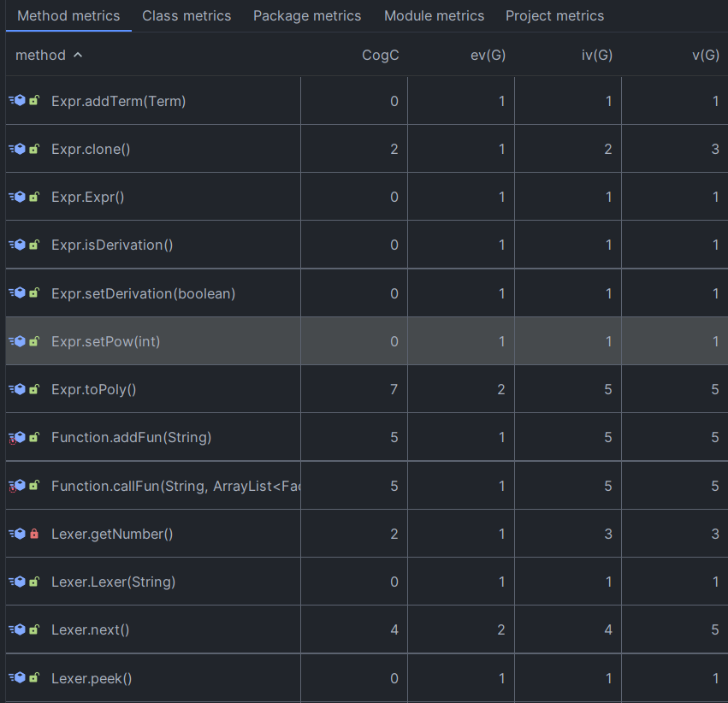This screenshot has width=728, height=703.
Task: Click public lock icon for Lexer.Lexer(String)
Action: (x=34, y=581)
